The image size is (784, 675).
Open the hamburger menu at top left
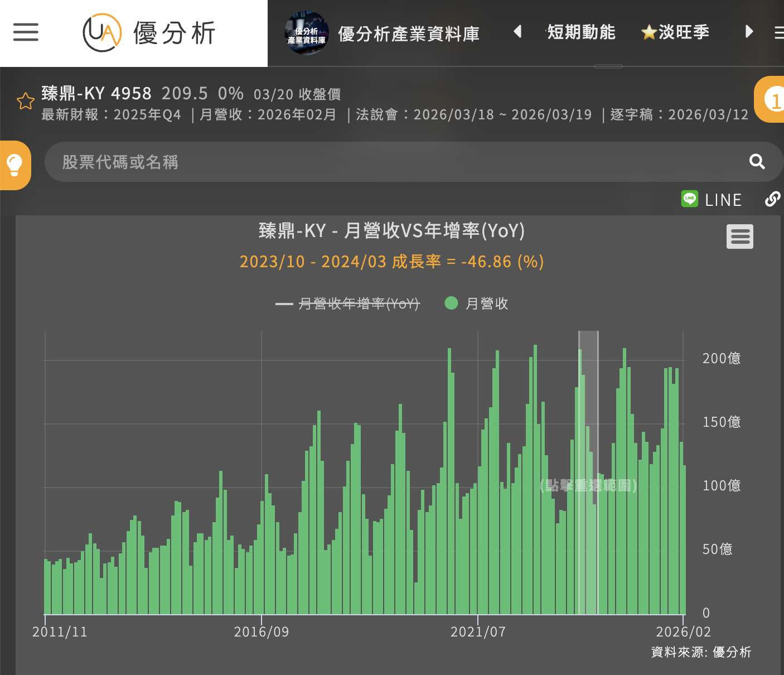(26, 32)
